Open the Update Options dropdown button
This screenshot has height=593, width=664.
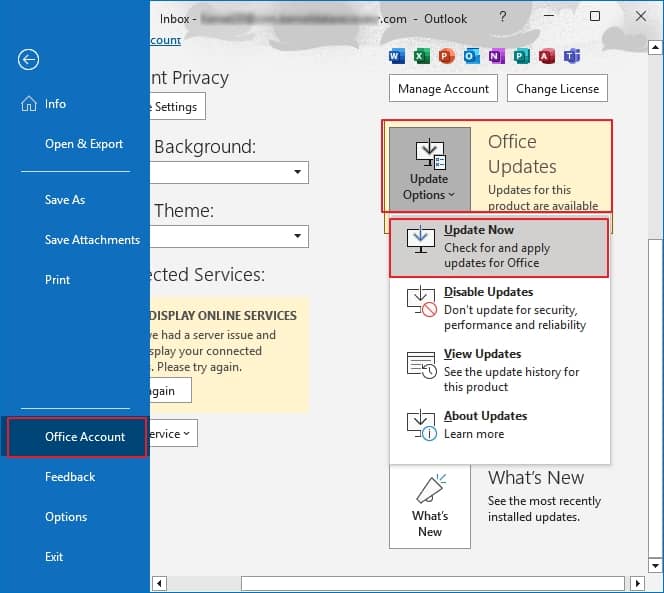coord(429,169)
